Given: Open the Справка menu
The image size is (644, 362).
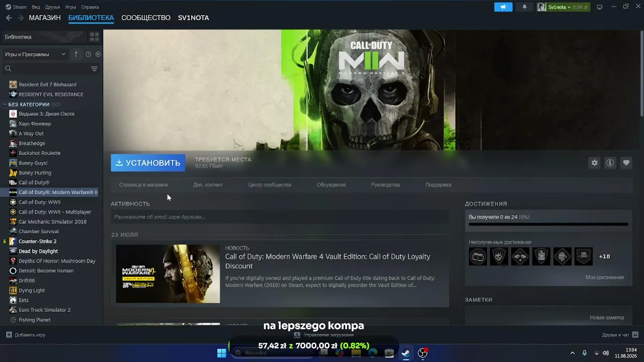Looking at the screenshot, I should pyautogui.click(x=90, y=7).
